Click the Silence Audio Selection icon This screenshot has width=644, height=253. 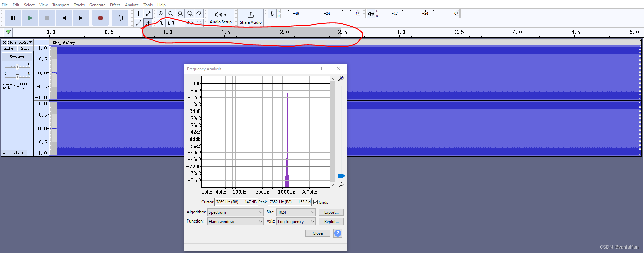(x=171, y=23)
